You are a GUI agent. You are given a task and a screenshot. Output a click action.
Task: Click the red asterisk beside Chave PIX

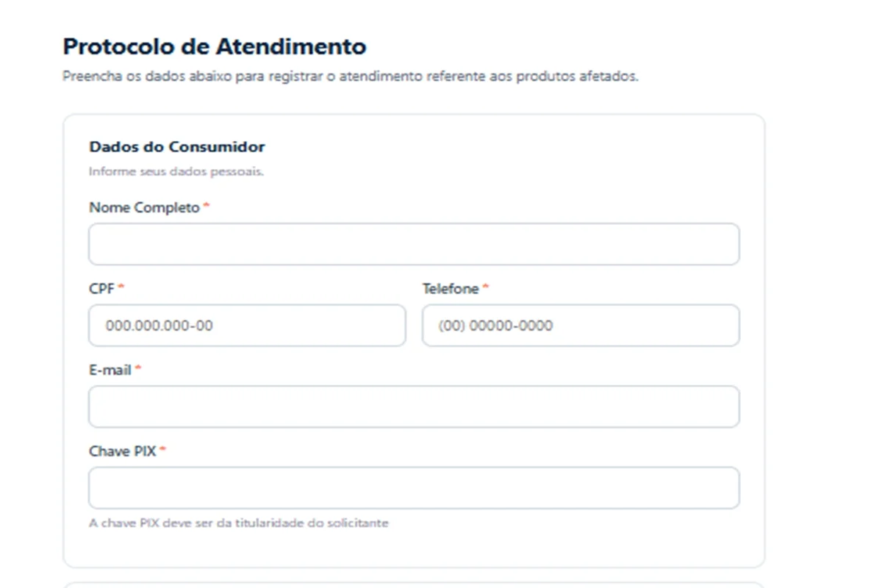pyautogui.click(x=163, y=450)
